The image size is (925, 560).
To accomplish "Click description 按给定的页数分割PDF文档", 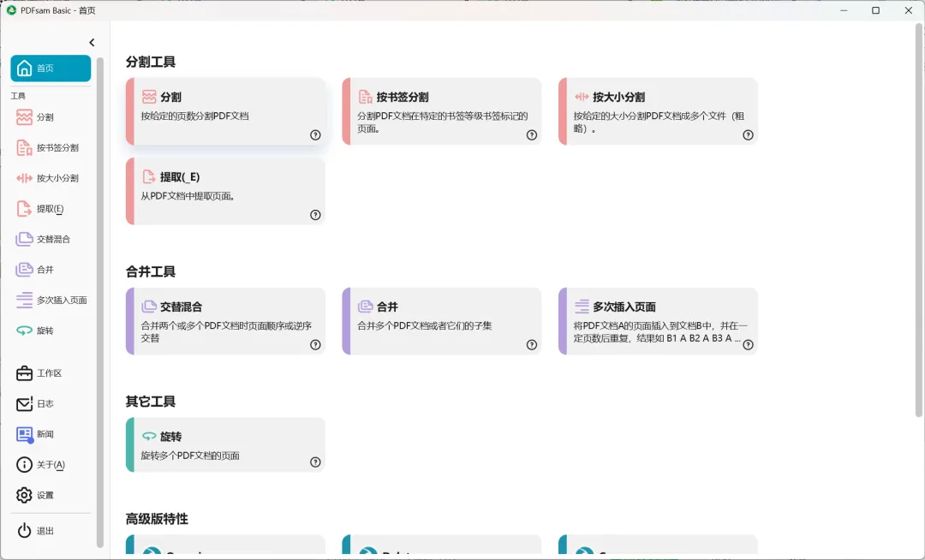I will pyautogui.click(x=194, y=116).
